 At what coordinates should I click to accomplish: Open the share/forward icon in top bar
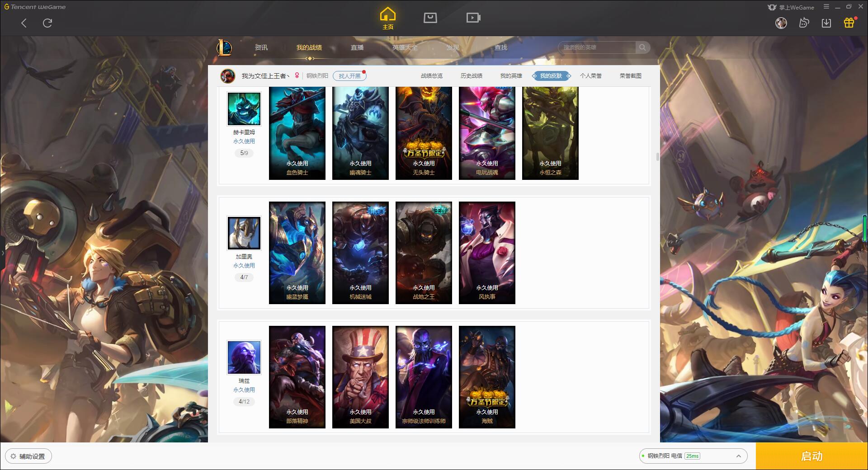click(x=804, y=23)
